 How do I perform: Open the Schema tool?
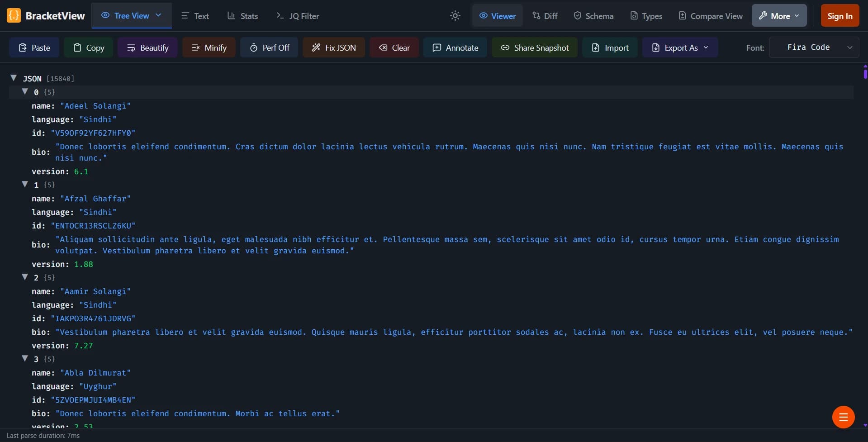tap(593, 16)
